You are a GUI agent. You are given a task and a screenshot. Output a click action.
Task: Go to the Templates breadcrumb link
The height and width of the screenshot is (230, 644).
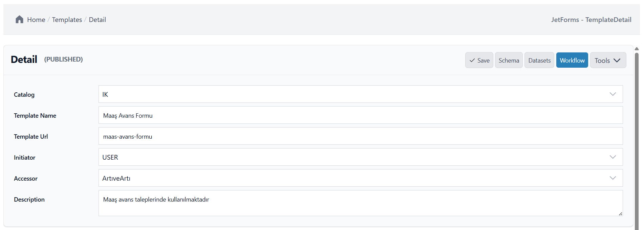point(67,20)
